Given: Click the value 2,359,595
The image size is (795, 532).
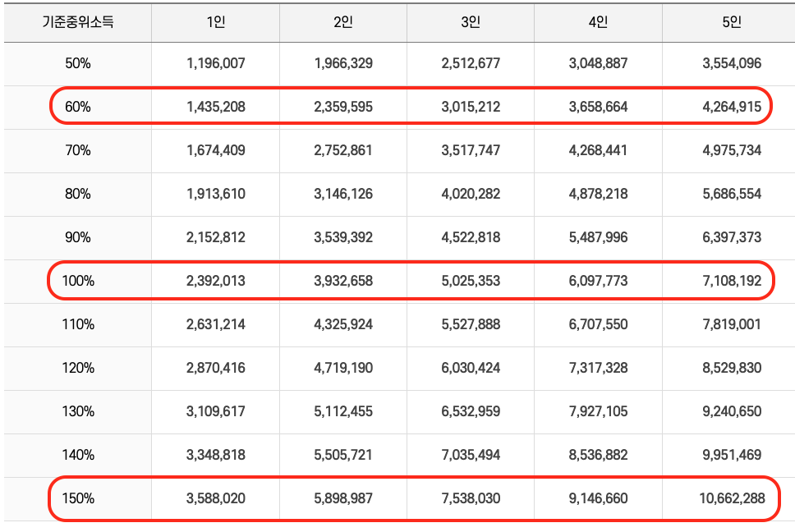Looking at the screenshot, I should [x=343, y=107].
